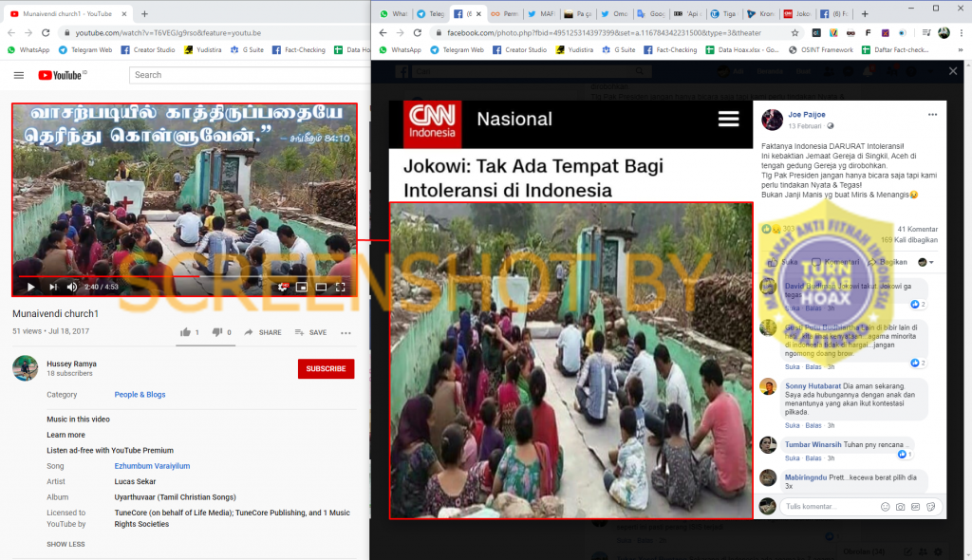
Task: Switch to CNN Jokowi tab
Action: (x=797, y=13)
